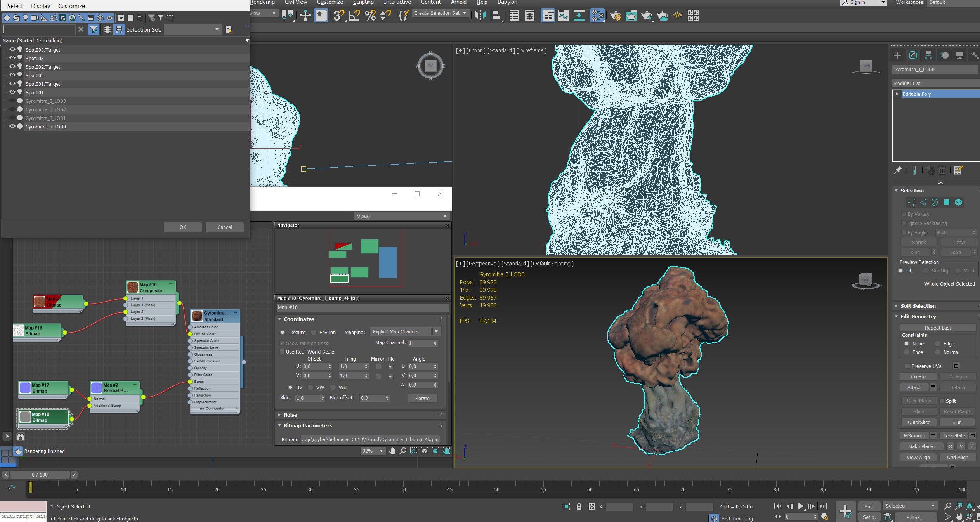Open the Scripting menu
The image size is (980, 522).
pos(363,2)
